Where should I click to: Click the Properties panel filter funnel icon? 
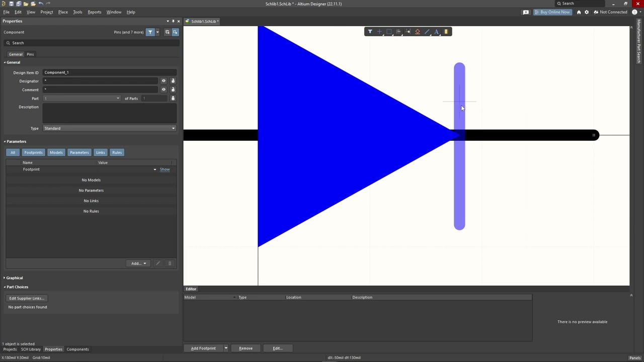pyautogui.click(x=150, y=32)
